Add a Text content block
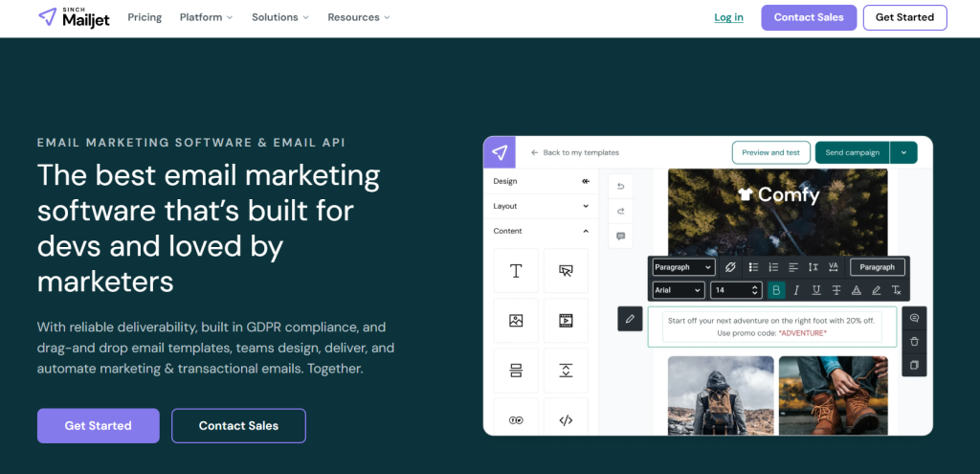The width and height of the screenshot is (980, 474). coord(516,271)
